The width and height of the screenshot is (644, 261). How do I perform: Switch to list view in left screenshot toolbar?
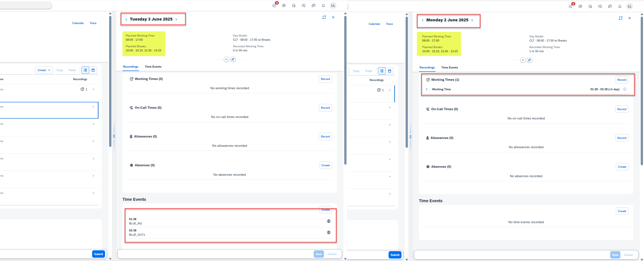click(85, 70)
